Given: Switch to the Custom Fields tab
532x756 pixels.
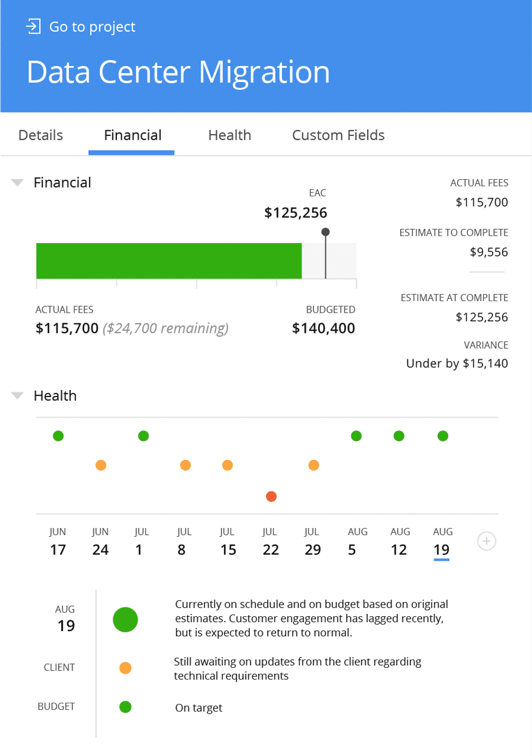Looking at the screenshot, I should pyautogui.click(x=338, y=135).
